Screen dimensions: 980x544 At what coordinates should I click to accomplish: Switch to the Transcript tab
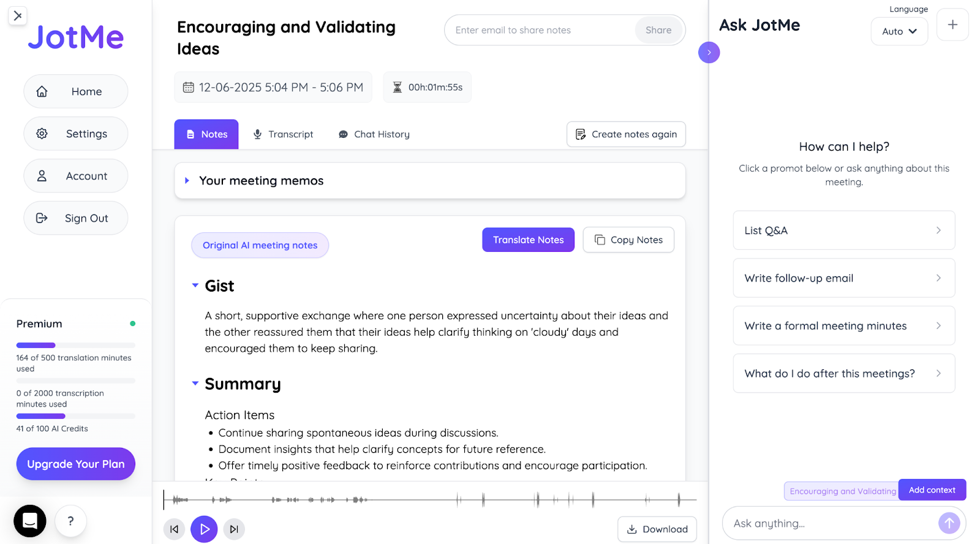[x=283, y=134]
